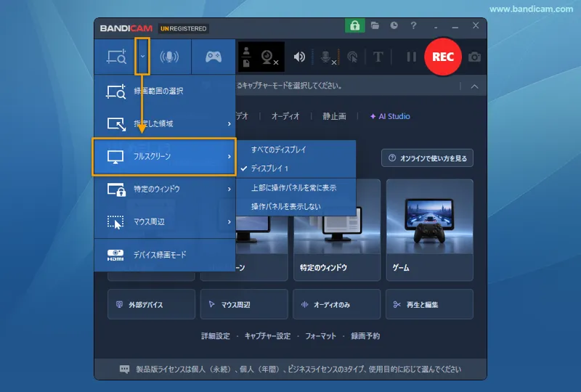Screen dimensions: 581x392
Task: Choose 録画範囲の選択 menu item
Action: coord(165,91)
